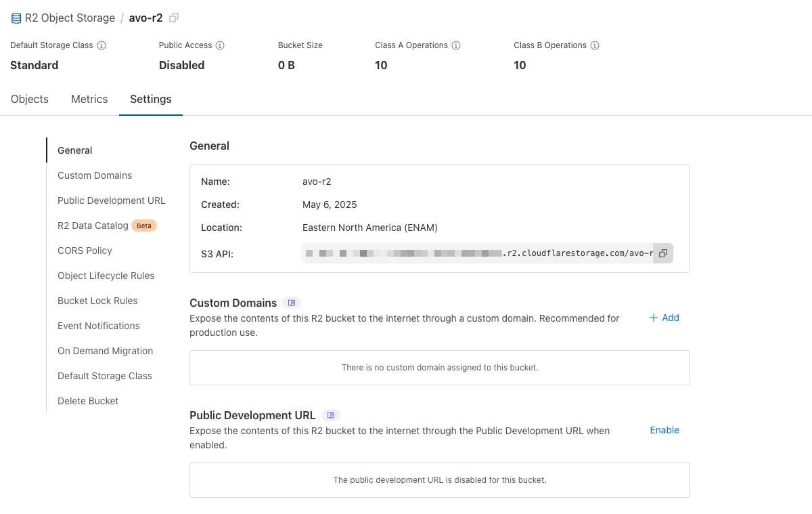Enable the Public Development URL
This screenshot has height=514, width=812.
(664, 430)
